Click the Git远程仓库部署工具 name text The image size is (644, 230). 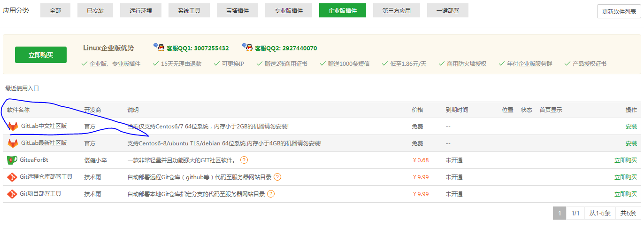tap(46, 177)
